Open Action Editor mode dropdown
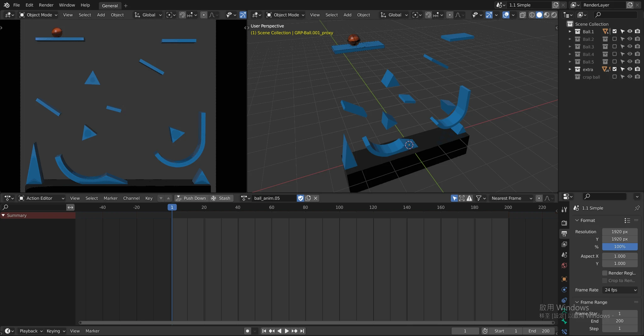This screenshot has width=644, height=336. click(x=42, y=198)
